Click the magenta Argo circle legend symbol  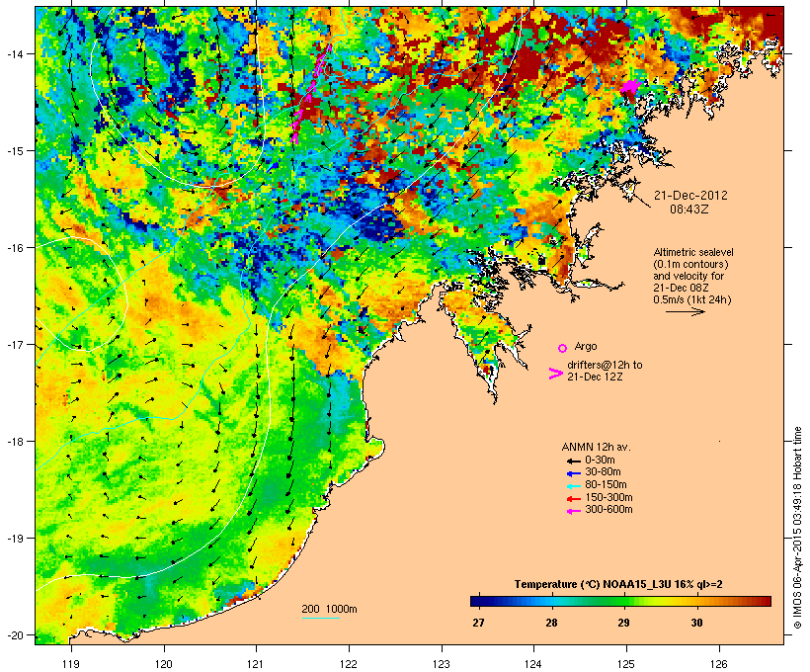coord(562,348)
